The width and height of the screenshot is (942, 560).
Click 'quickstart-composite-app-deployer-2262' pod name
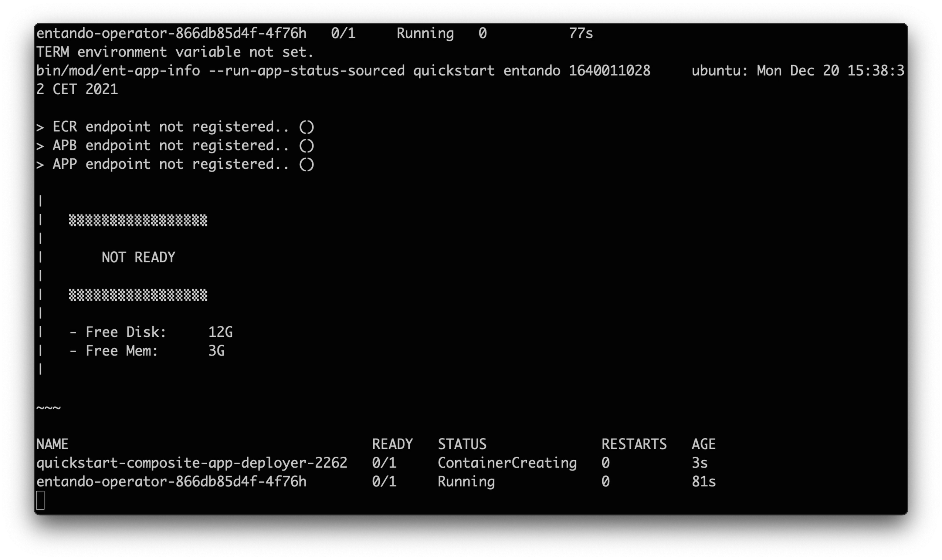192,463
